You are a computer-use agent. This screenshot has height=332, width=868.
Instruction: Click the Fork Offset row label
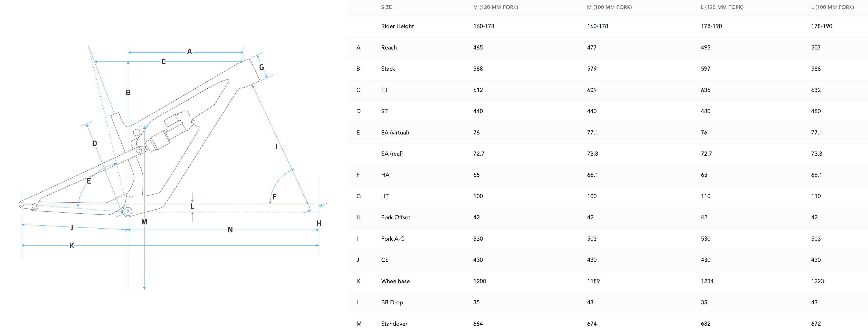396,217
